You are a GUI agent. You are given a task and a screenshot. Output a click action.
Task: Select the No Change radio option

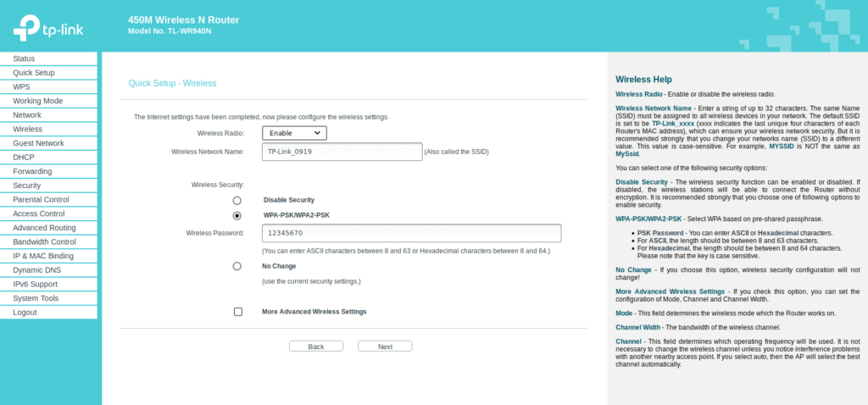(x=237, y=266)
